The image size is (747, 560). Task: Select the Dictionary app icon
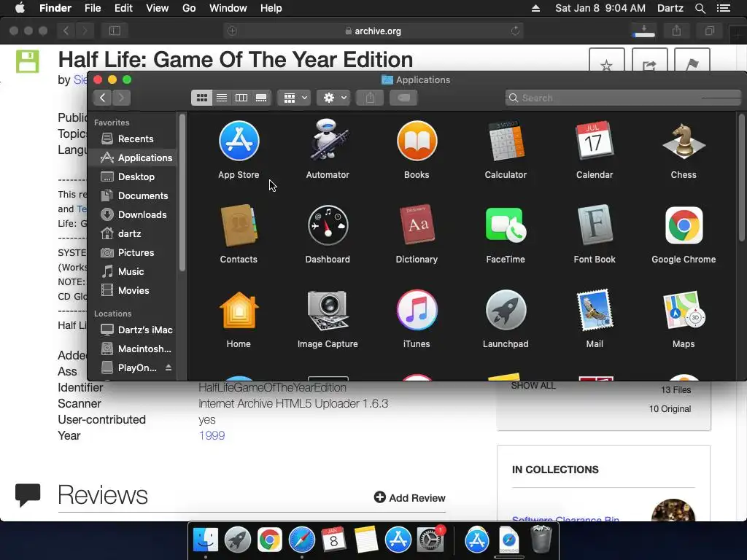(417, 225)
